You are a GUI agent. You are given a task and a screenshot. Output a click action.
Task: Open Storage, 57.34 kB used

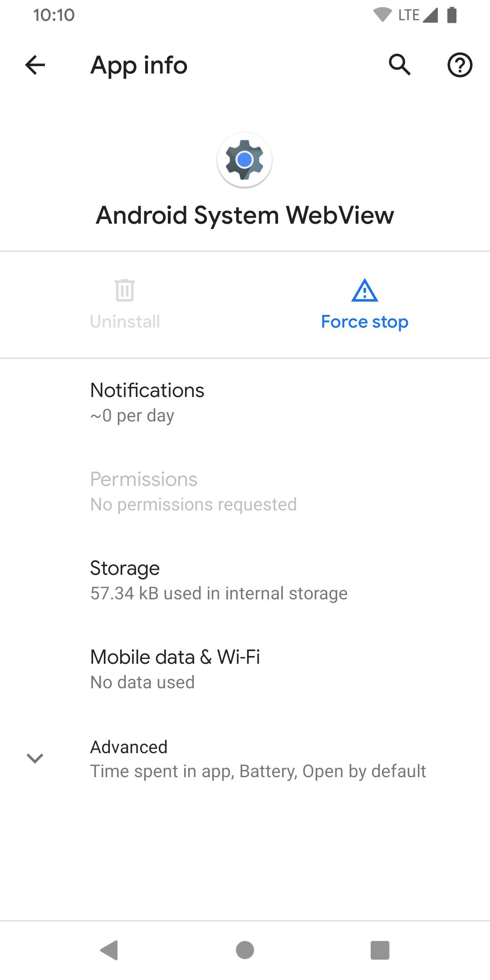pyautogui.click(x=245, y=581)
